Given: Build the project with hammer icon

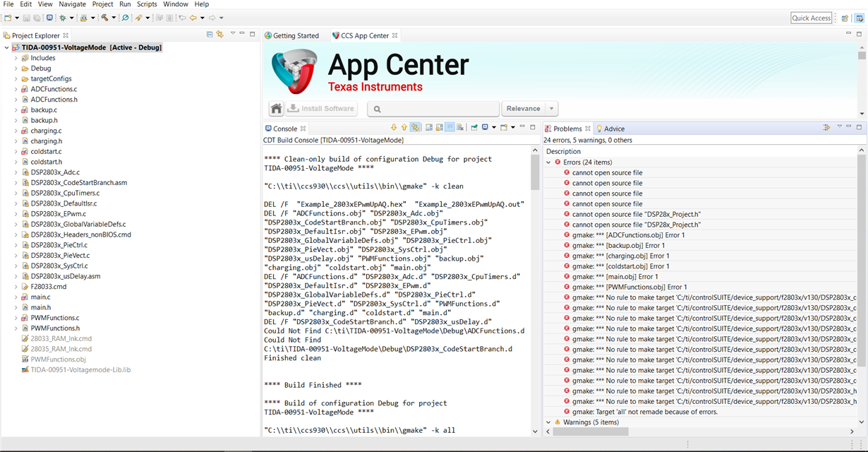Looking at the screenshot, I should [x=104, y=18].
